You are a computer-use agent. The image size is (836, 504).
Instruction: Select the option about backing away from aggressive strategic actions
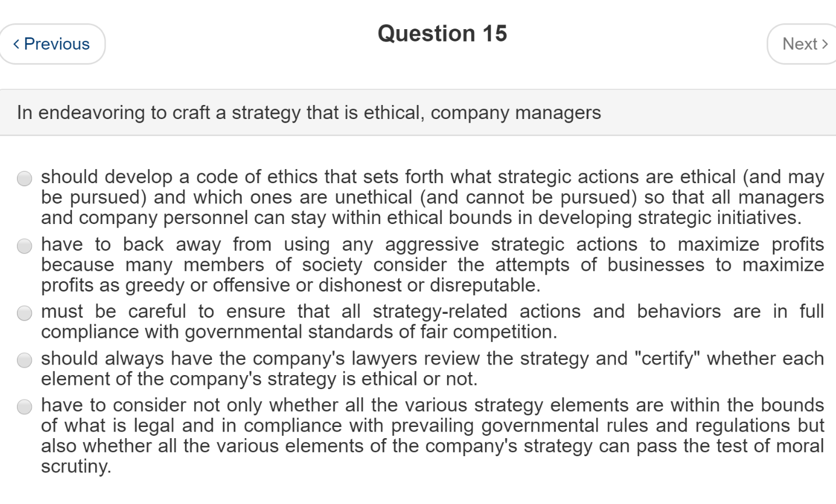tap(25, 246)
